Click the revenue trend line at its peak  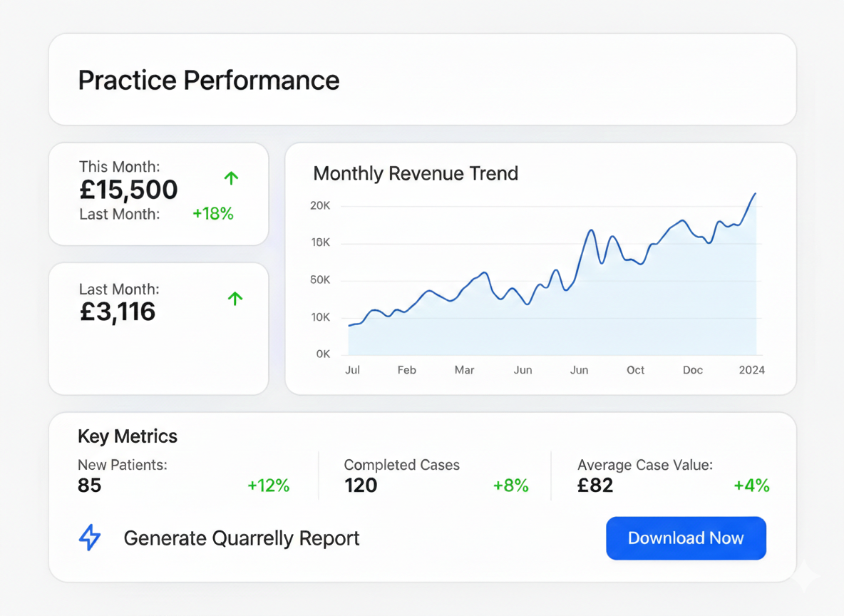pyautogui.click(x=755, y=193)
